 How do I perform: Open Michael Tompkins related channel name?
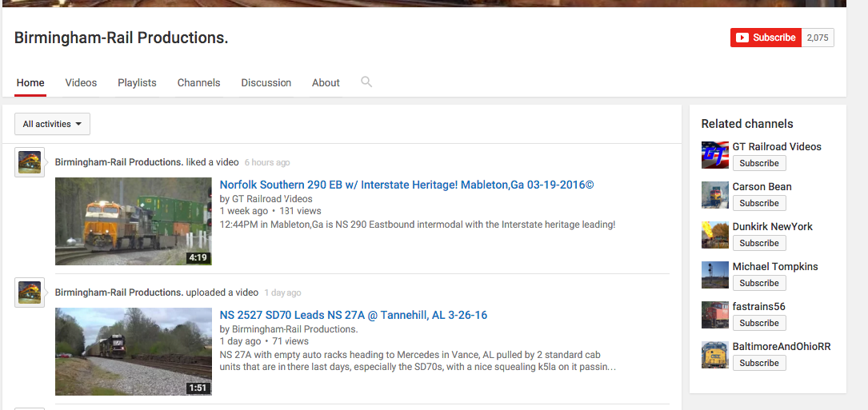pos(775,267)
